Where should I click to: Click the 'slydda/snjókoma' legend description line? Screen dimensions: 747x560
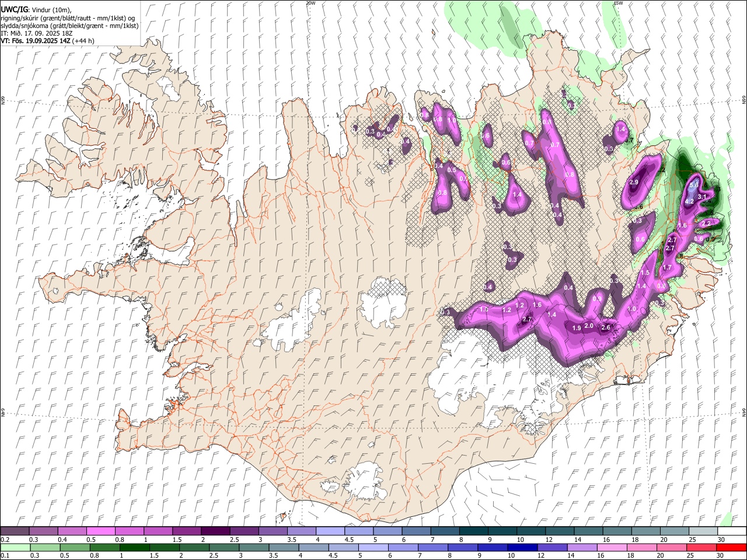click(x=69, y=26)
